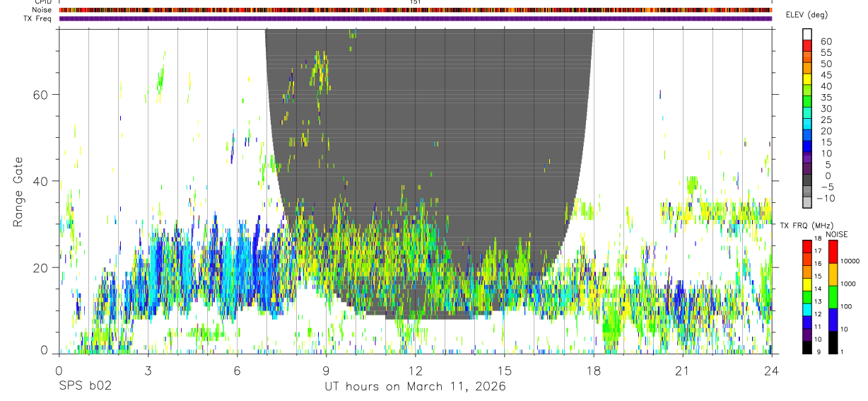
Task: Click the '45' label on ELEV colorbar
Action: 826,75
